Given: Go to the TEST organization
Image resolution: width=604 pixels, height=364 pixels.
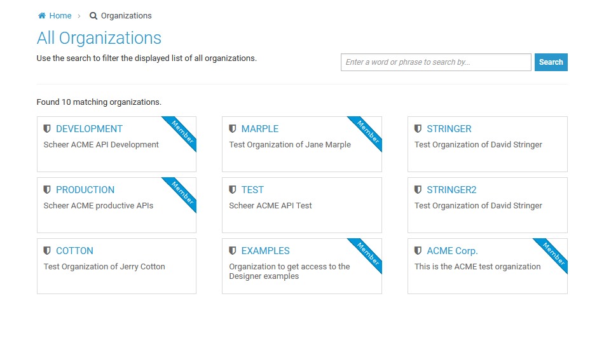Looking at the screenshot, I should pyautogui.click(x=252, y=190).
